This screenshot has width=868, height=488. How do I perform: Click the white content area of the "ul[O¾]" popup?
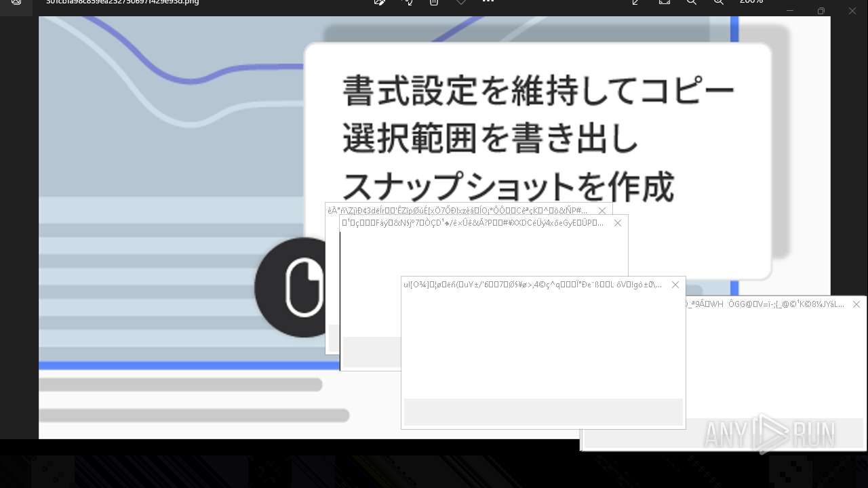[x=543, y=345]
